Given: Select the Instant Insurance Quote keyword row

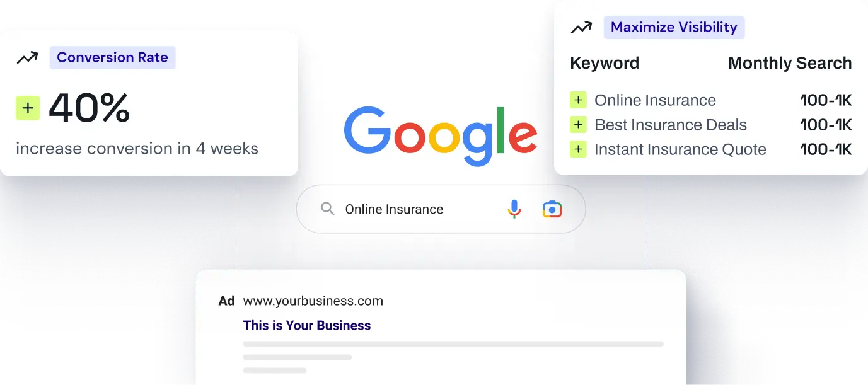Looking at the screenshot, I should pos(711,149).
